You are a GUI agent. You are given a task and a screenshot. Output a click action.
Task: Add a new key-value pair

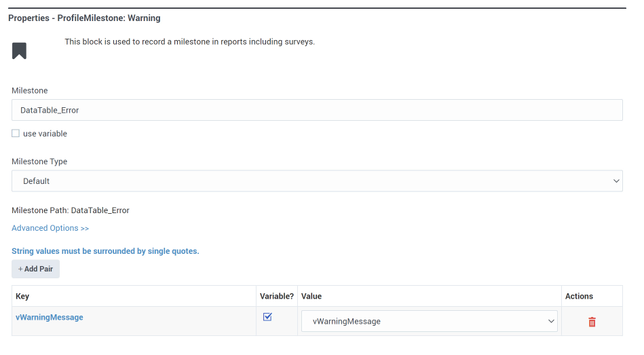pyautogui.click(x=36, y=269)
